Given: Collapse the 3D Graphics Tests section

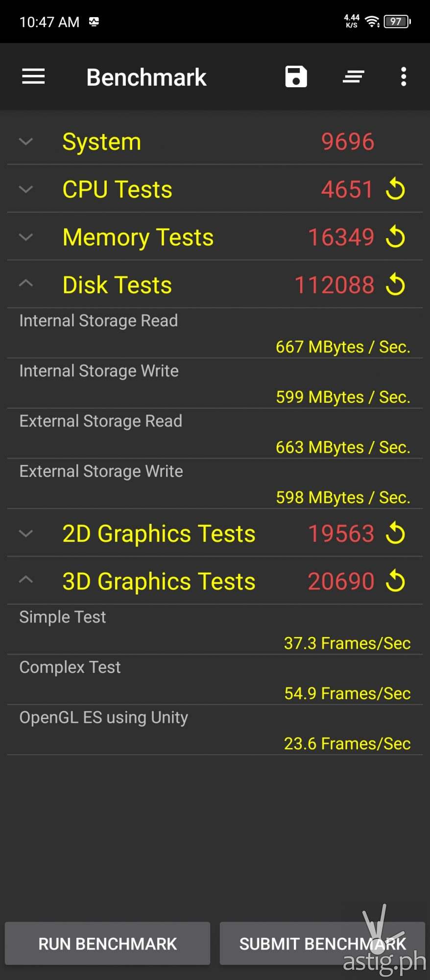Looking at the screenshot, I should pyautogui.click(x=26, y=580).
